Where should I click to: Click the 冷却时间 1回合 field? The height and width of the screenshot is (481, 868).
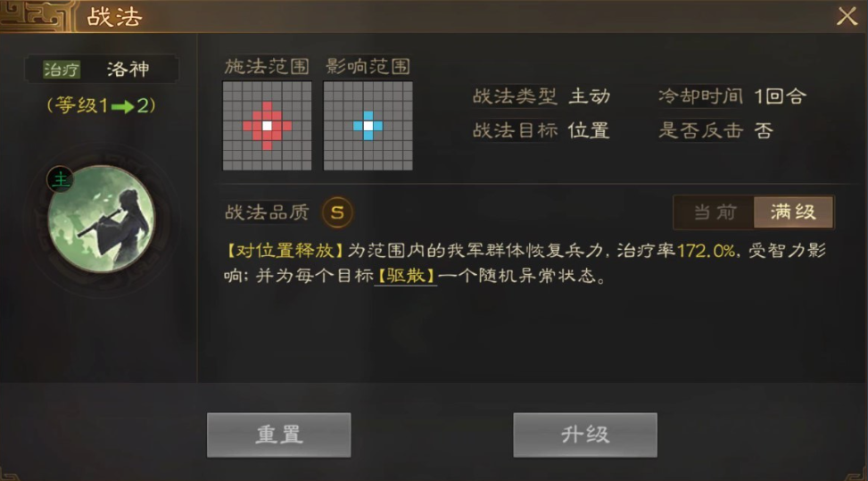click(x=732, y=96)
